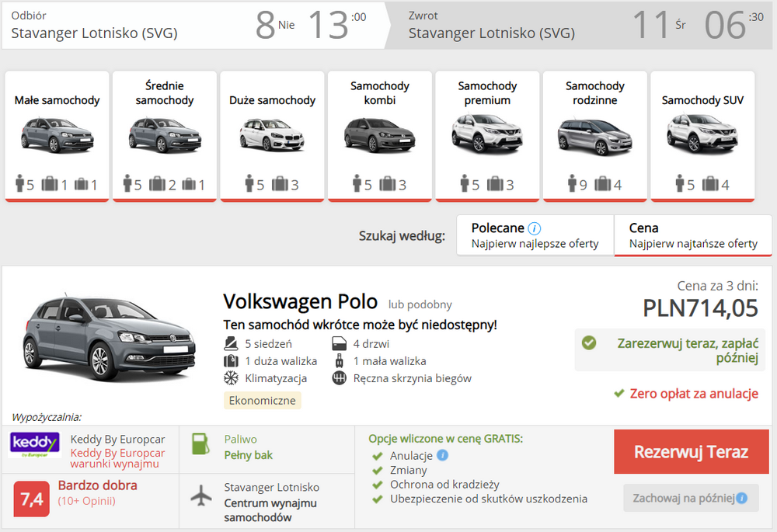Screen dimensions: 777x532
Task: Click the 7,4 rating badge
Action: tap(32, 499)
